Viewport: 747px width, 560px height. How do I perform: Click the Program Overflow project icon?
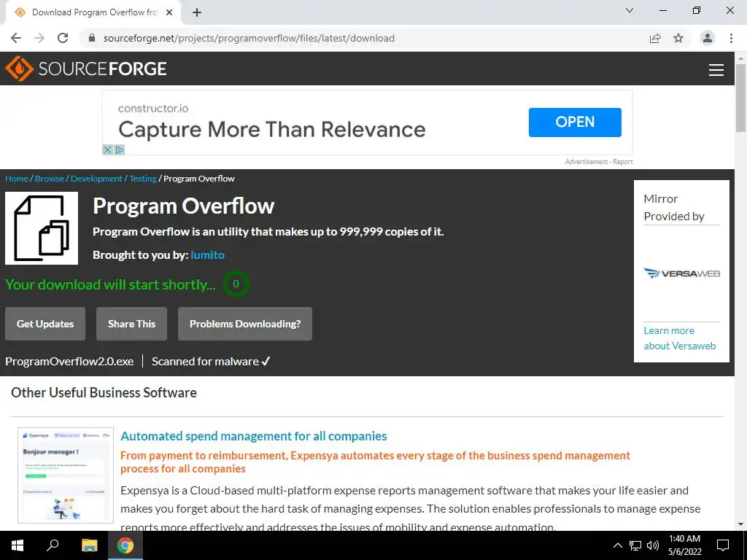click(42, 228)
